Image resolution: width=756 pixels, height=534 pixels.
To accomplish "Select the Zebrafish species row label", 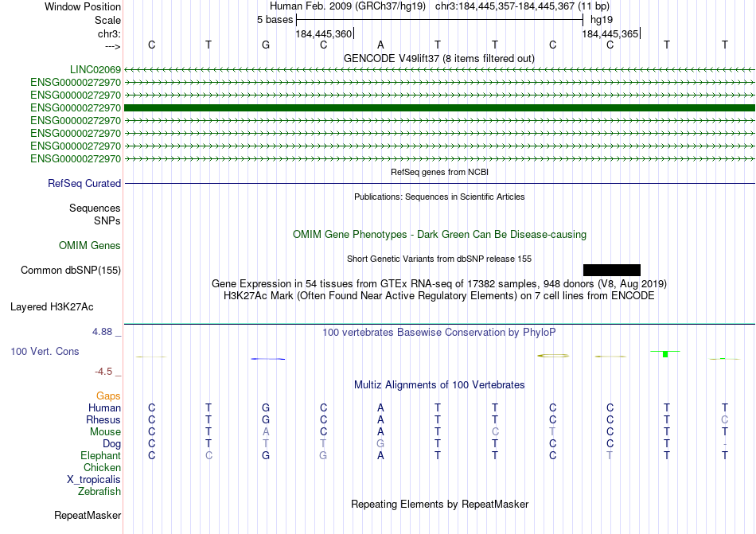I will (99, 492).
